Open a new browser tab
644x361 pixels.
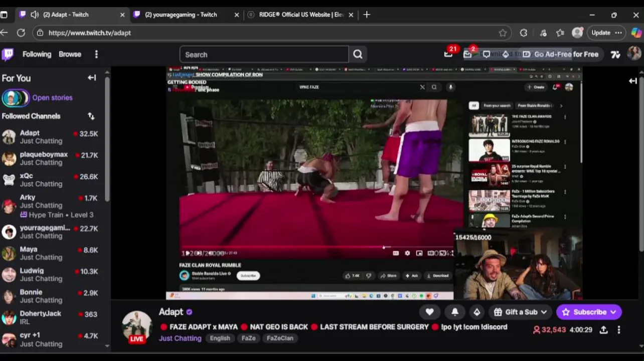click(367, 15)
